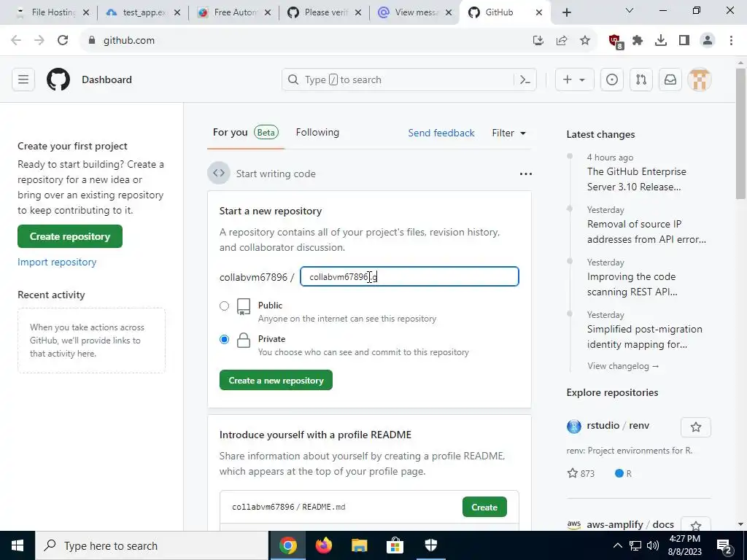This screenshot has width=747, height=560.
Task: Click the share this page icon
Action: point(562,41)
